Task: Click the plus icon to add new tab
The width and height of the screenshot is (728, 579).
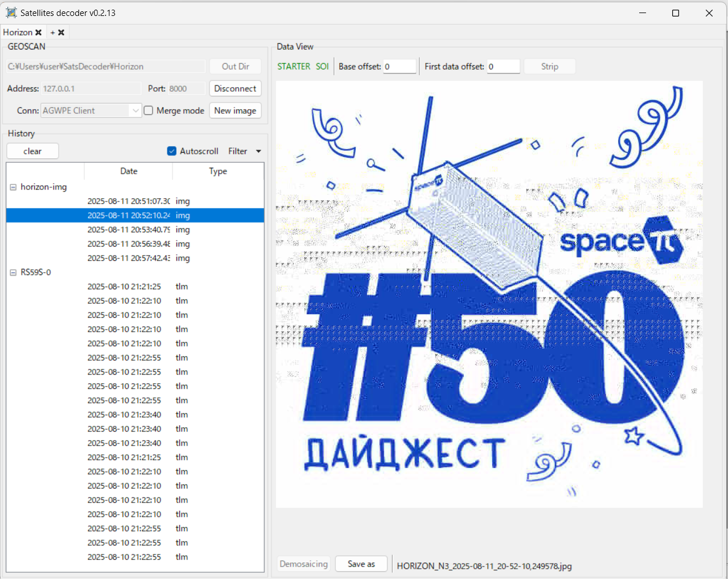Action: point(52,32)
